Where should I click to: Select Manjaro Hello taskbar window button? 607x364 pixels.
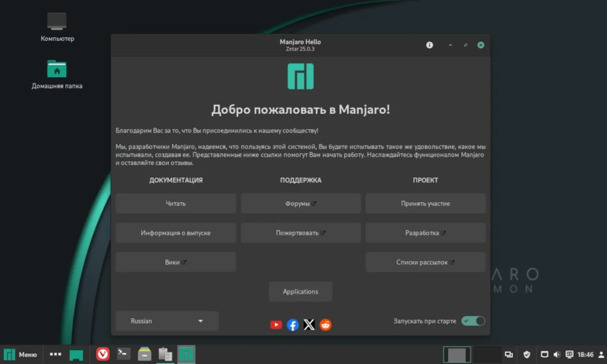186,355
